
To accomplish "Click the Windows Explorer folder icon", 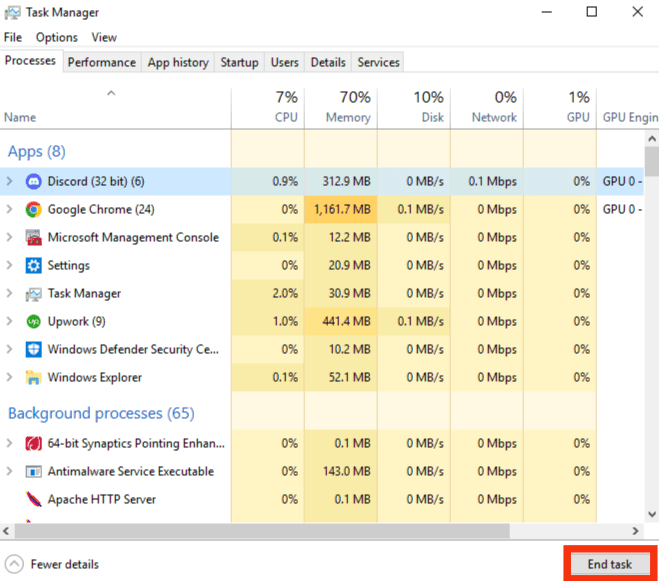I will click(x=34, y=378).
